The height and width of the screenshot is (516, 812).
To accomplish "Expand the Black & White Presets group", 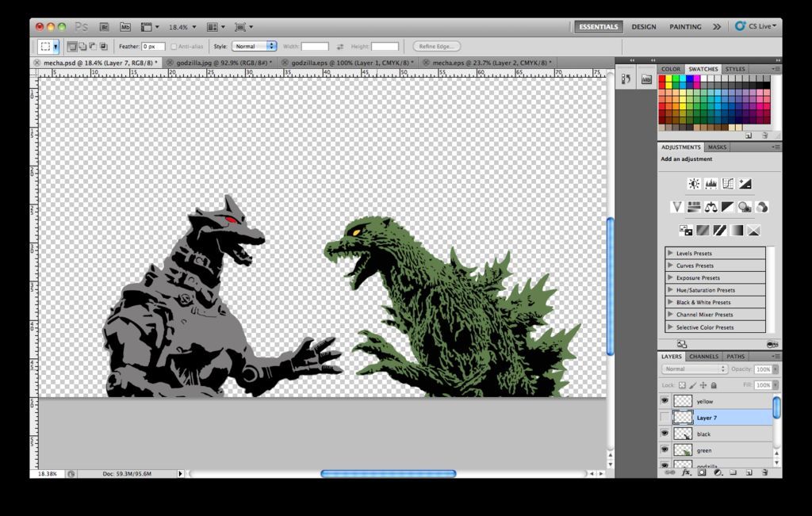I will [x=669, y=302].
